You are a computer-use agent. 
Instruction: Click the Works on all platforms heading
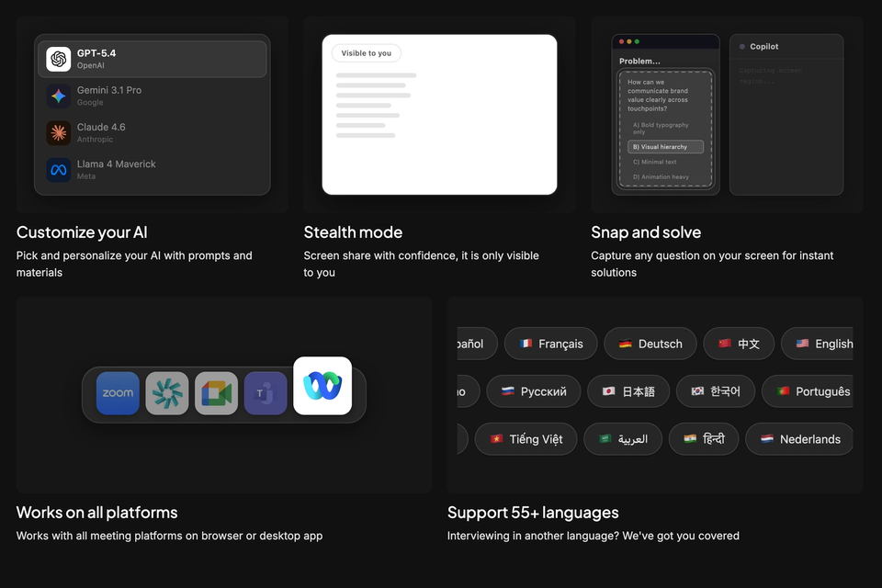click(96, 513)
